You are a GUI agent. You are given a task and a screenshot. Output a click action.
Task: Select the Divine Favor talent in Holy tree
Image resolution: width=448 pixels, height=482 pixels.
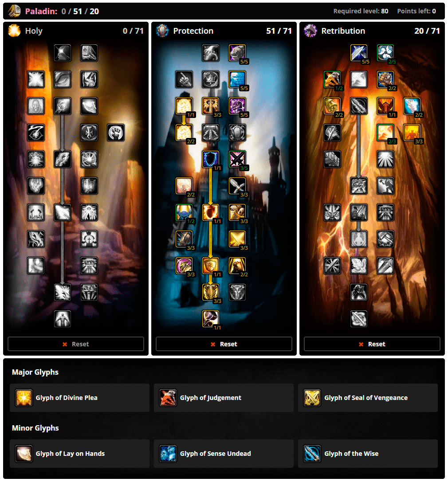[x=63, y=159]
